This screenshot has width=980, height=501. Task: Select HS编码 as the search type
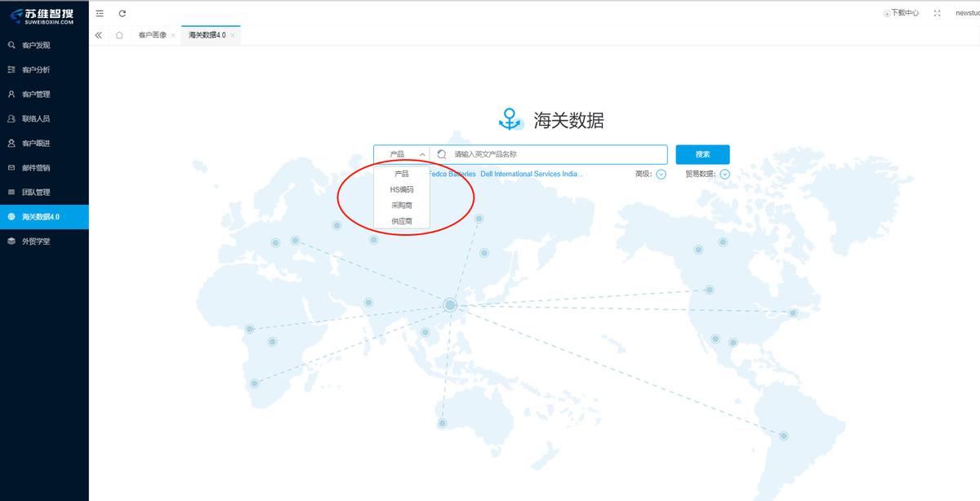click(401, 188)
